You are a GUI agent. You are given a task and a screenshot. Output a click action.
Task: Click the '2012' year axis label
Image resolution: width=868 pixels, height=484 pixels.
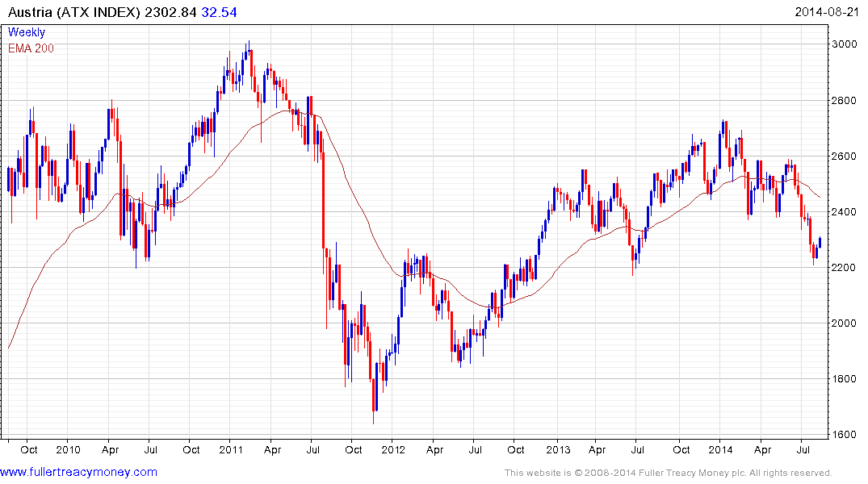pos(393,449)
